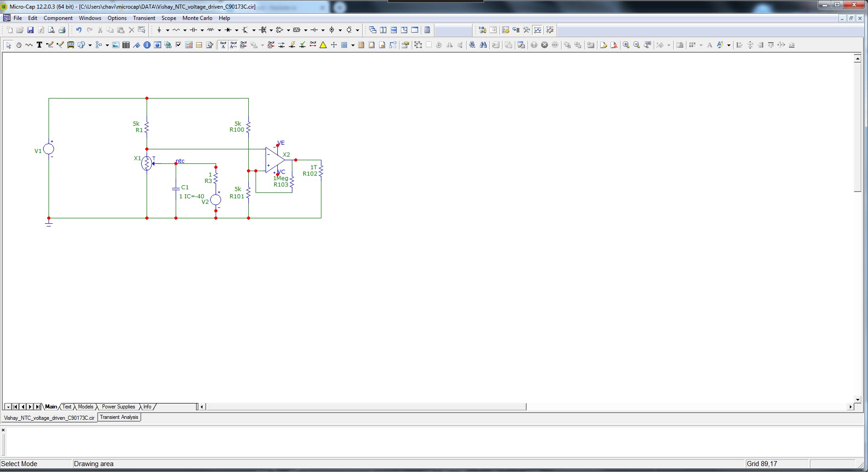
Task: Open the capacitor component dropdown arrow
Action: [x=202, y=30]
